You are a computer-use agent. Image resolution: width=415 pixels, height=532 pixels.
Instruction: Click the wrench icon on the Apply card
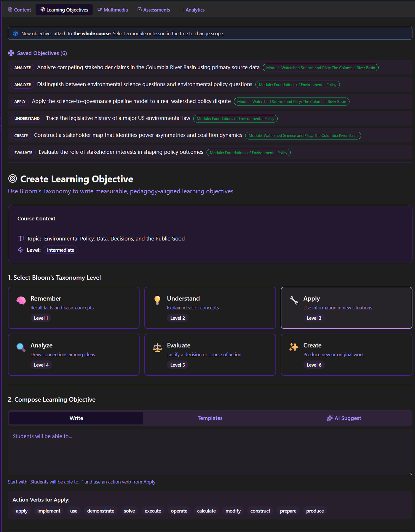point(294,300)
